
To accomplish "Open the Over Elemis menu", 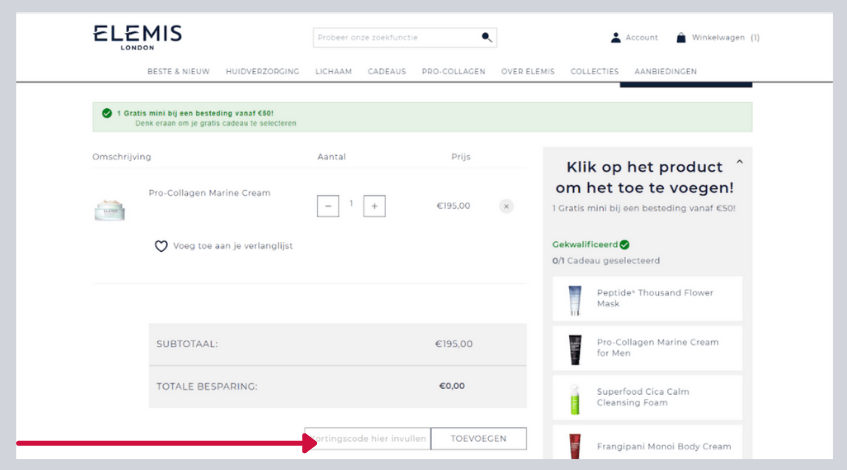I will pos(528,71).
